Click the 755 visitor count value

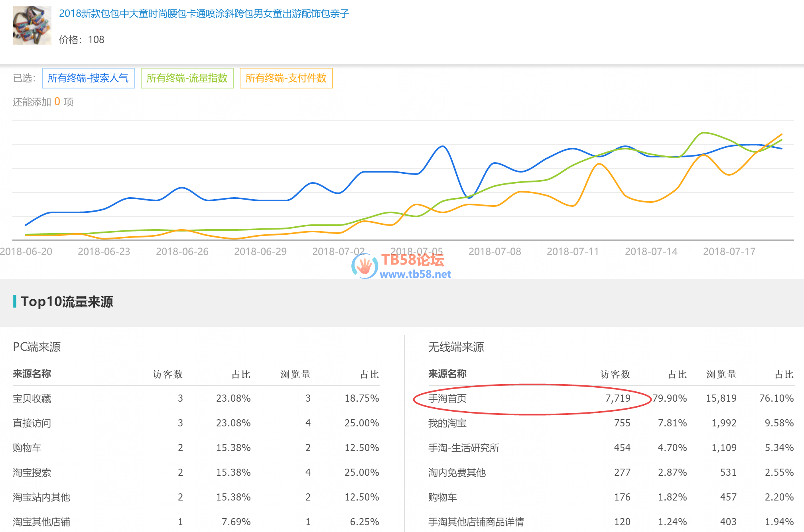622,423
